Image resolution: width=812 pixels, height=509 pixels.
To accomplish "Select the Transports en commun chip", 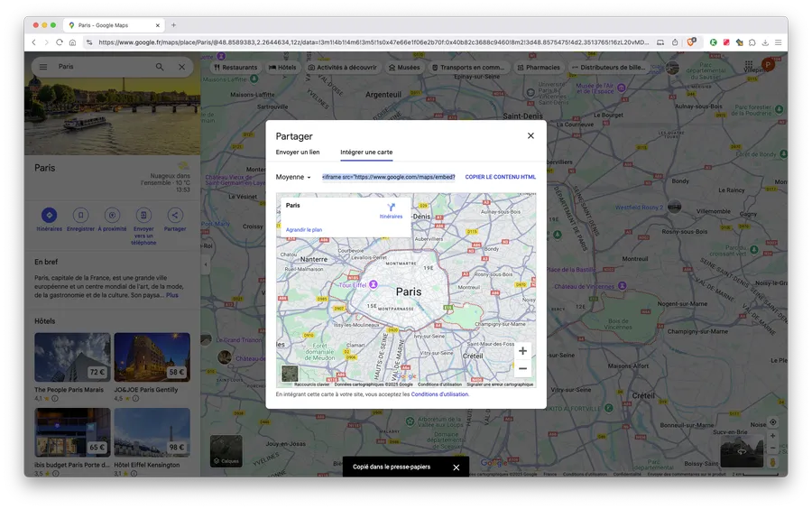I will (468, 68).
